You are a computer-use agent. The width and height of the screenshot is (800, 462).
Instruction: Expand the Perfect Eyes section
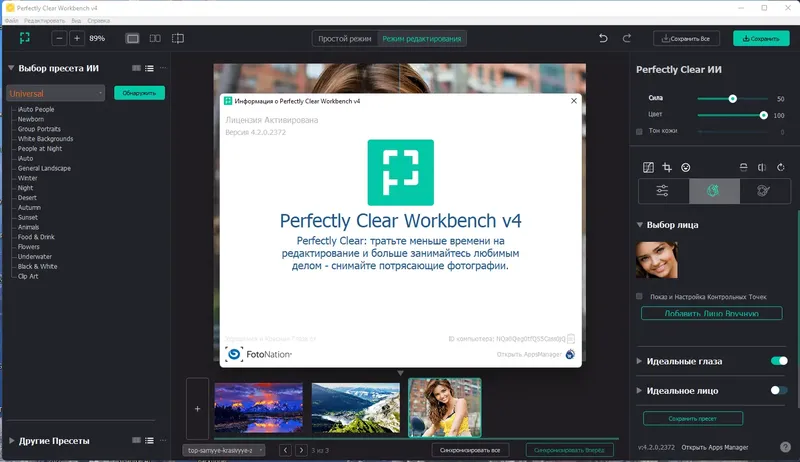pyautogui.click(x=639, y=361)
